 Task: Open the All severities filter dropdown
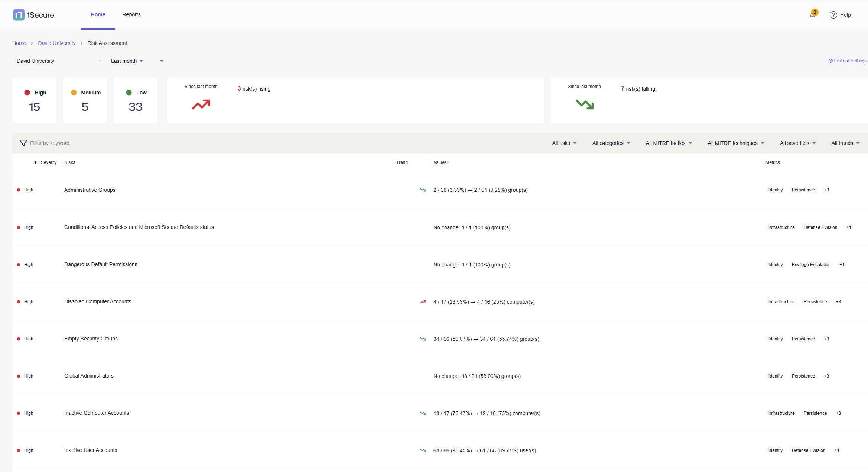(797, 143)
